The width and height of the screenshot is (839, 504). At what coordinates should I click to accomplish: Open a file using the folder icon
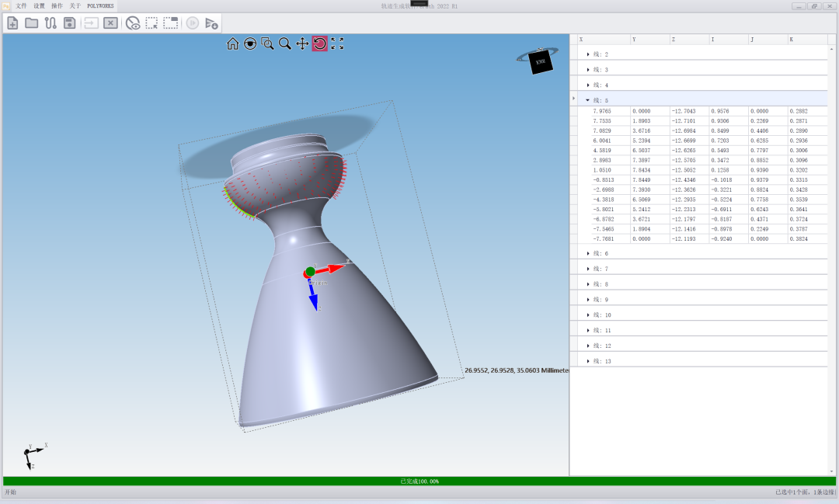pos(31,23)
